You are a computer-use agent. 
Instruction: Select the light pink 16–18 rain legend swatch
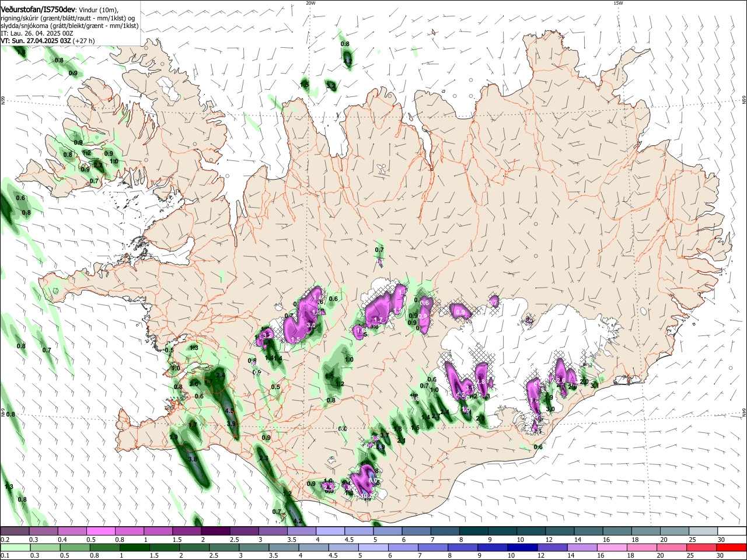coord(612,547)
